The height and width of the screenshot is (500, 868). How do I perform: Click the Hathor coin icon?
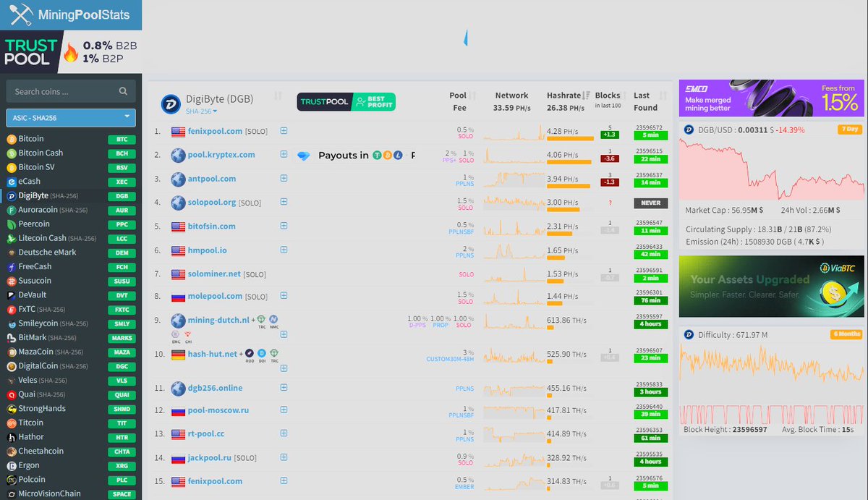coord(12,437)
